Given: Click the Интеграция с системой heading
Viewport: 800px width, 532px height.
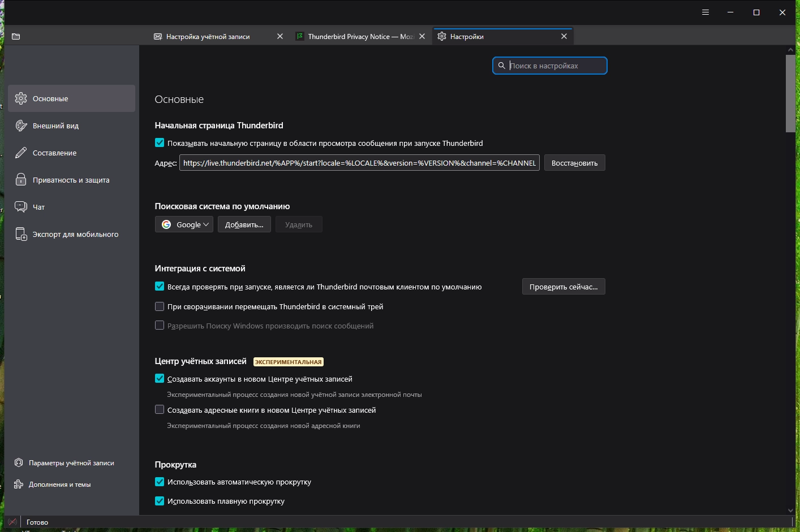Looking at the screenshot, I should point(200,269).
